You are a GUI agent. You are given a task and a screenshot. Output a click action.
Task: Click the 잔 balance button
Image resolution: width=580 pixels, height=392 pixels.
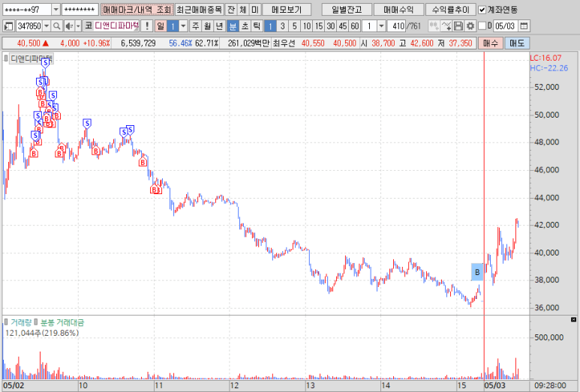231,10
